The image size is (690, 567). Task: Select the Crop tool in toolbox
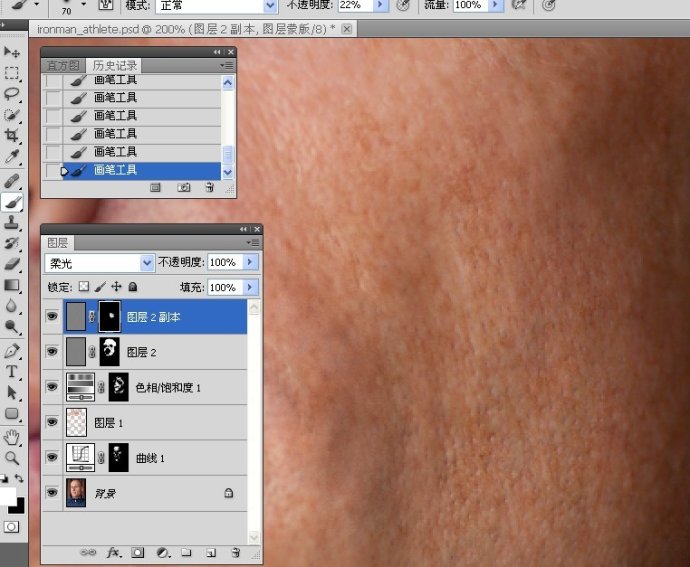click(12, 135)
